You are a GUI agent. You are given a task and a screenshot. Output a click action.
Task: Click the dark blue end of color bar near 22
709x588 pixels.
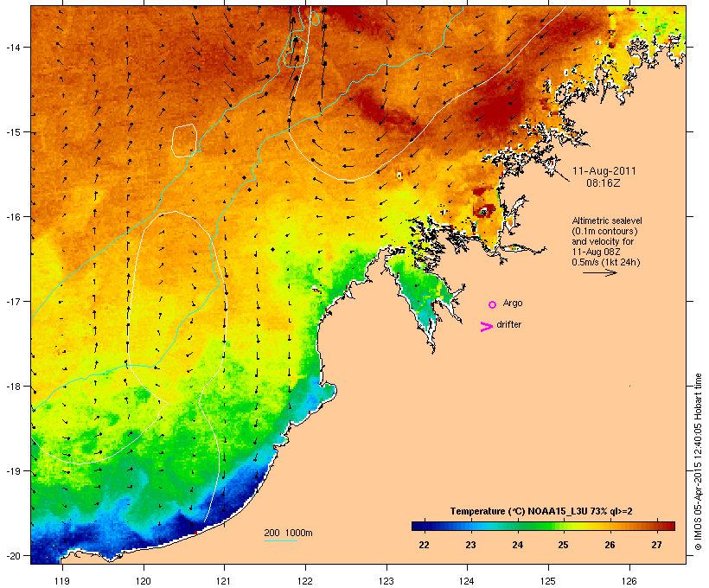click(x=418, y=526)
